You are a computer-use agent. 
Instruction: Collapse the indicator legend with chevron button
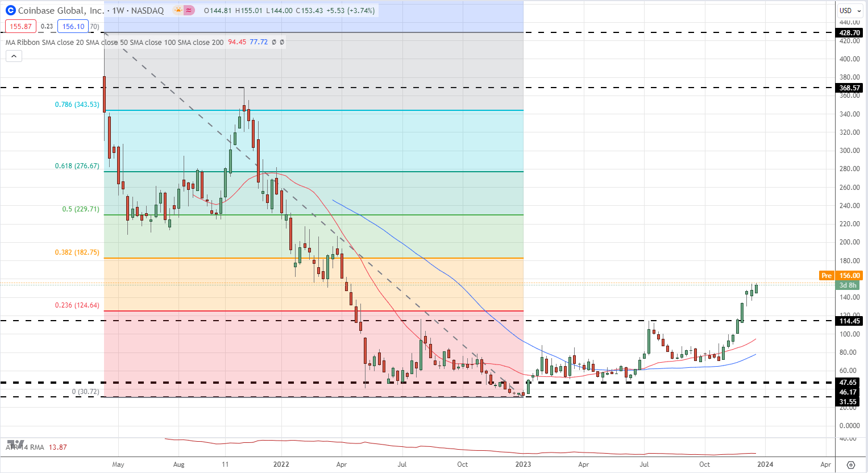coord(14,56)
